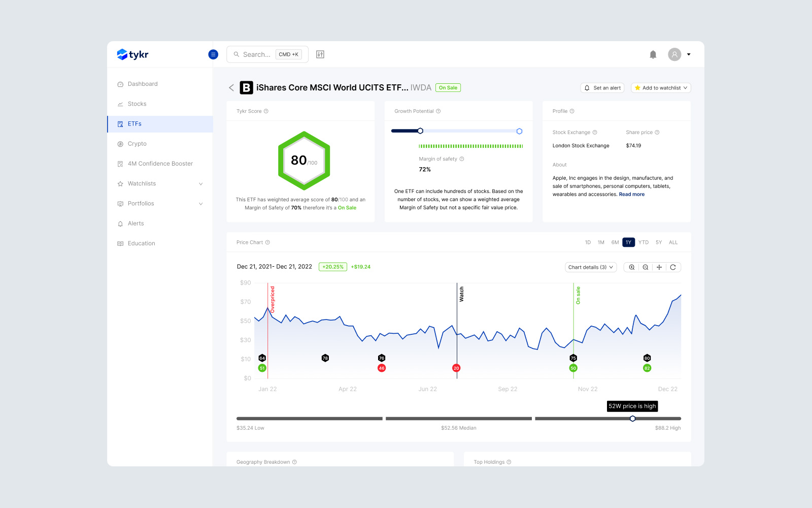Click the $74.19 share price value
This screenshot has height=508, width=812.
(633, 146)
